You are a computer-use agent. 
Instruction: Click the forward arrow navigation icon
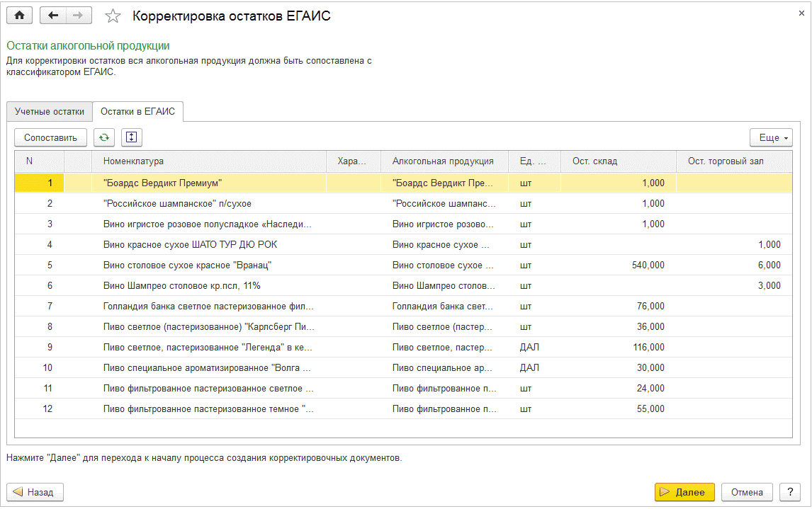tap(79, 16)
